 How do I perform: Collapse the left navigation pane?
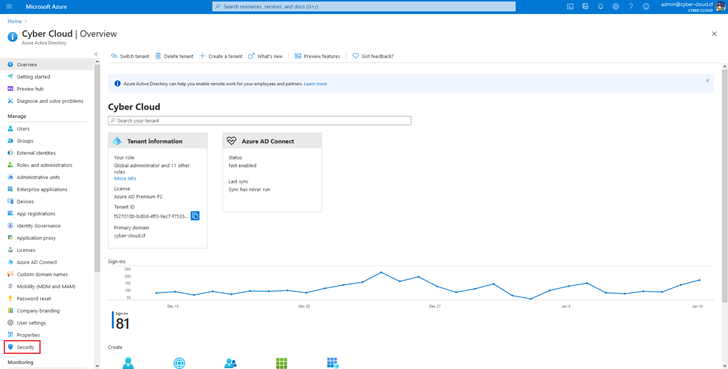tap(96, 54)
